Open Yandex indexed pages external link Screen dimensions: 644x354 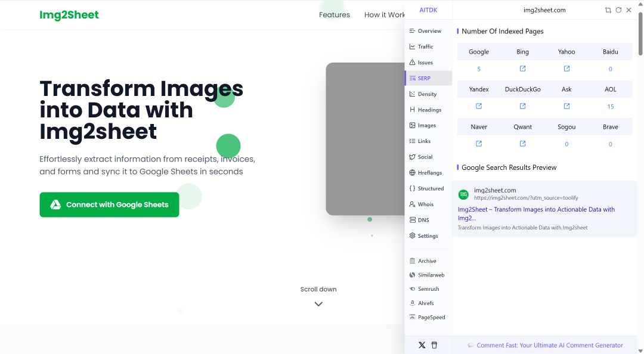point(479,106)
